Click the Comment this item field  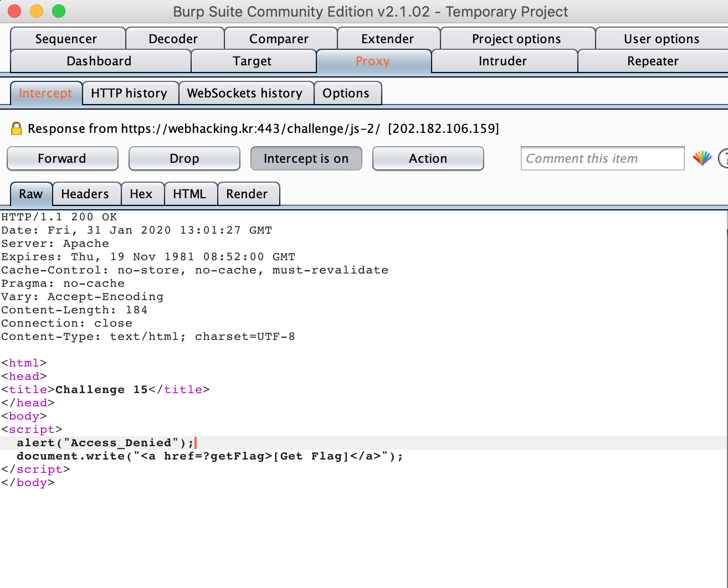pos(603,158)
